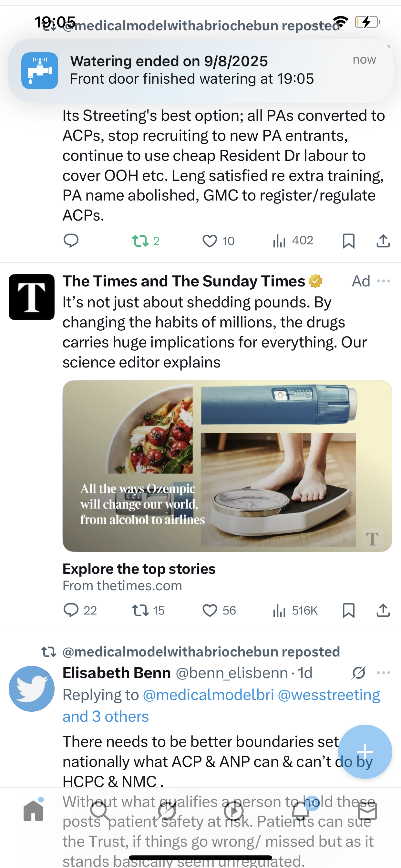Open The Times profile picture
The image size is (401, 868).
click(x=32, y=297)
